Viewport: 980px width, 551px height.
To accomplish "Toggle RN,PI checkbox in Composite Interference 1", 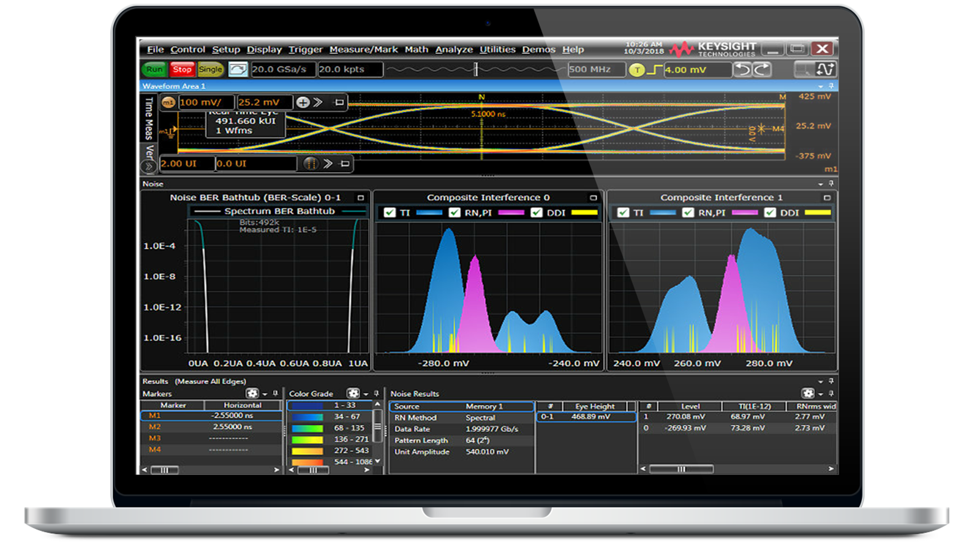I will click(688, 212).
